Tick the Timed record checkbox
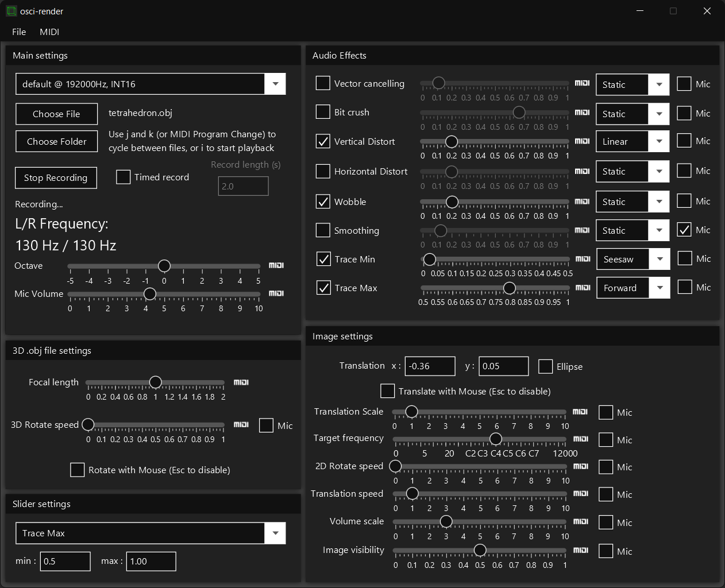 click(x=123, y=177)
